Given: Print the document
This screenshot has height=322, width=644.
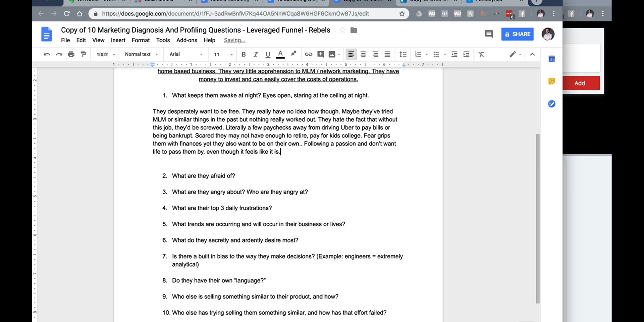Looking at the screenshot, I should click(71, 54).
